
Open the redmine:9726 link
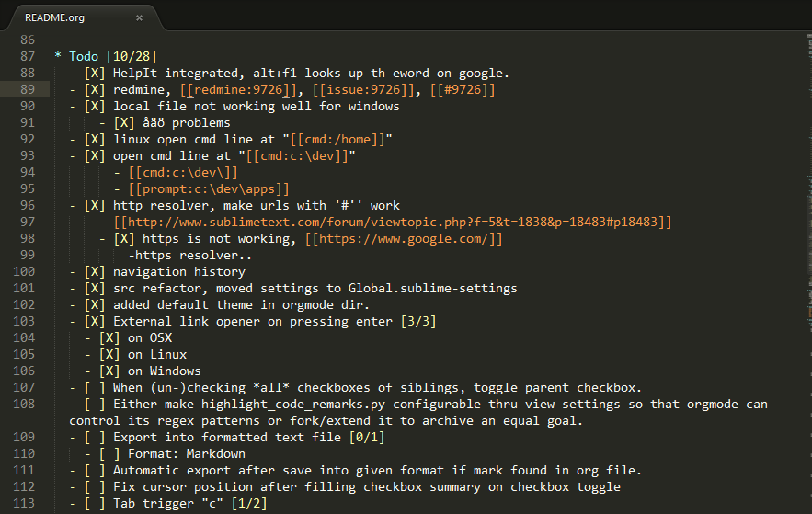click(x=238, y=89)
